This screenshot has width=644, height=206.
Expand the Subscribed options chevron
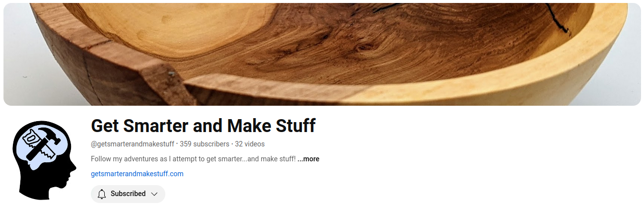[154, 194]
